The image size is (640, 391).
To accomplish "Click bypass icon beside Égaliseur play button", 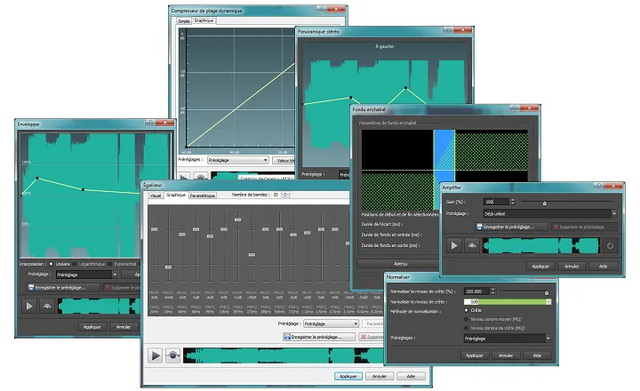I will (173, 355).
